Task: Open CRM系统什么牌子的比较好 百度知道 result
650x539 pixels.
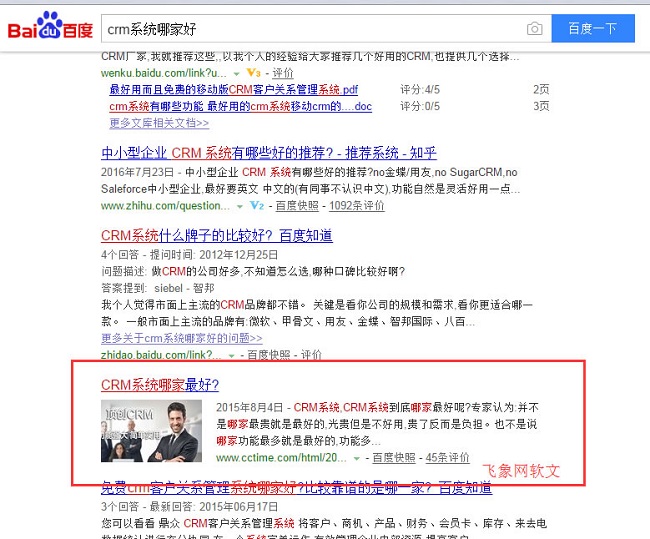Action: coord(216,236)
